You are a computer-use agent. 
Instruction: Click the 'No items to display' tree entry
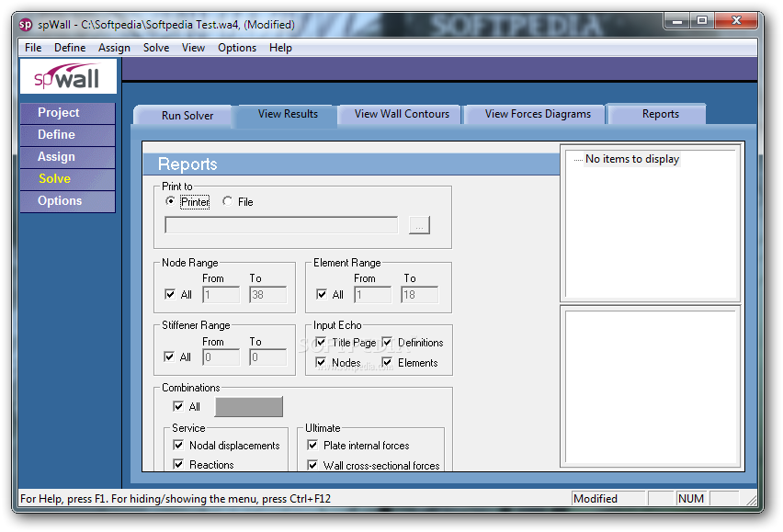631,159
